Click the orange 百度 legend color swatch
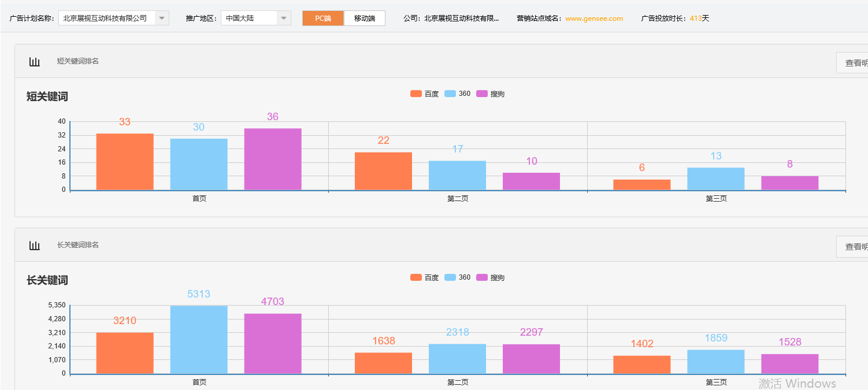868x390 pixels. (x=415, y=93)
